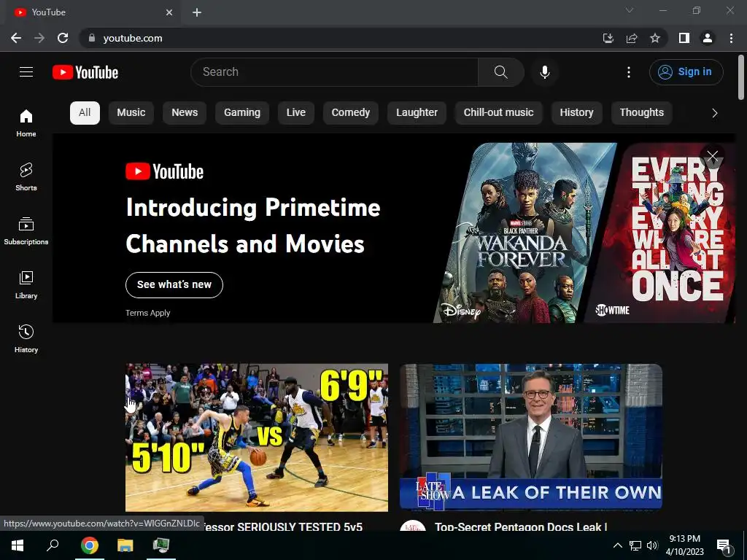Click the YouTube logo in the header
747x560 pixels.
pos(85,72)
